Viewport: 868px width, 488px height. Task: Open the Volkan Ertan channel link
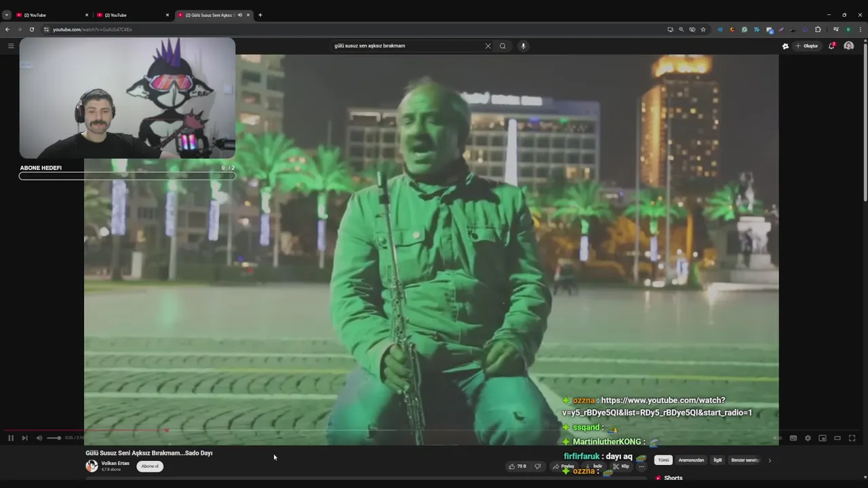pos(115,464)
